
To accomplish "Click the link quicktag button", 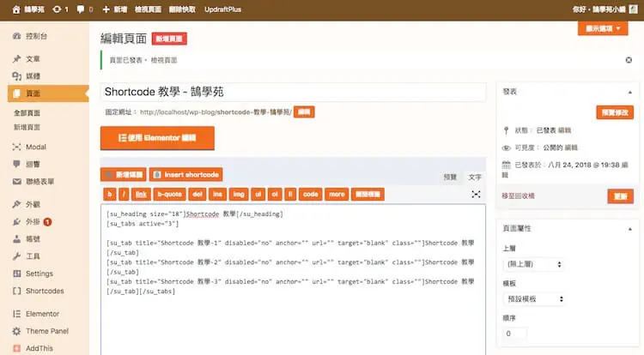I will pos(141,195).
